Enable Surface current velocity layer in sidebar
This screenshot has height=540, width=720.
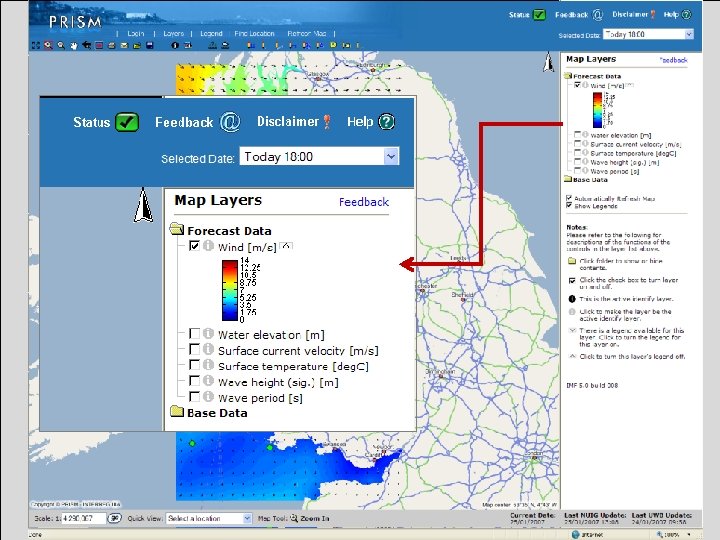578,144
